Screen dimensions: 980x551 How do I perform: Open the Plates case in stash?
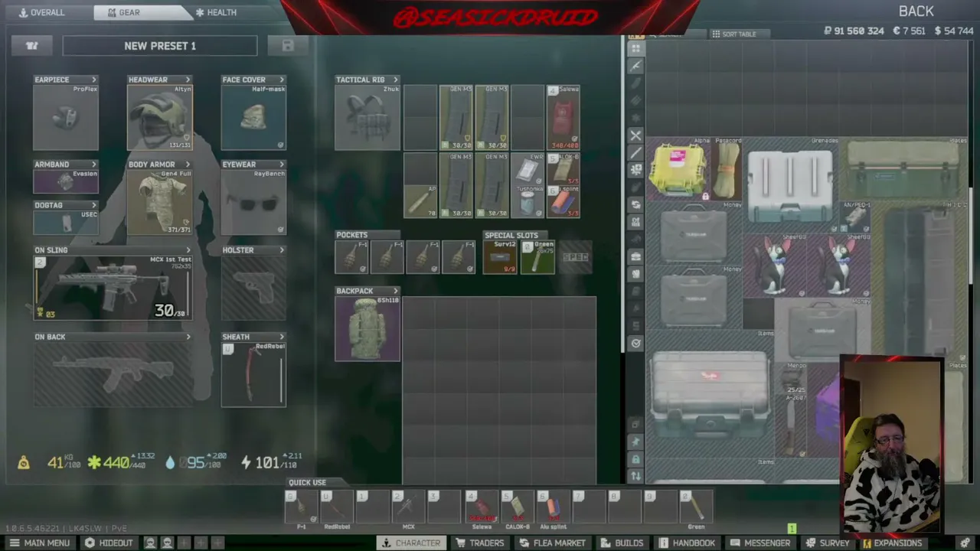903,169
